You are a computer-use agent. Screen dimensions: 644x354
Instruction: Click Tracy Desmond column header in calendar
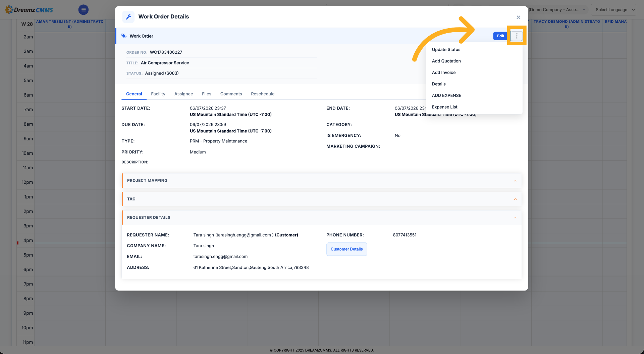click(567, 24)
